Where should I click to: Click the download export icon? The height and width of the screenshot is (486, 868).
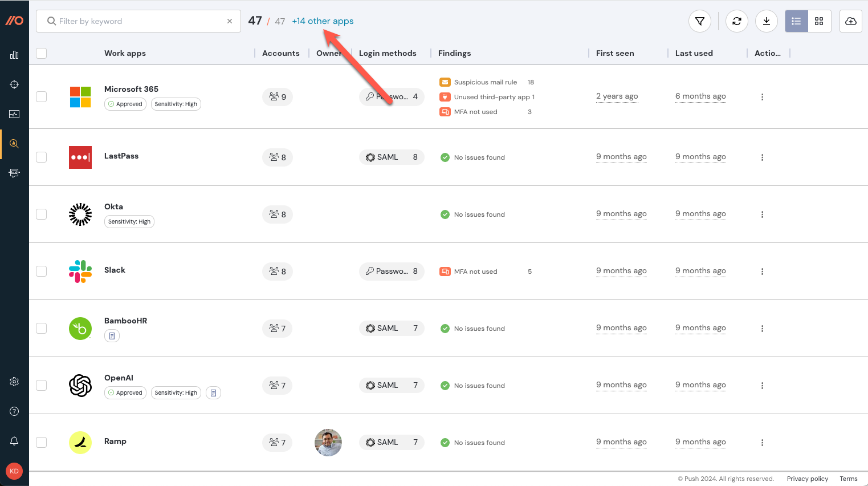coord(767,21)
